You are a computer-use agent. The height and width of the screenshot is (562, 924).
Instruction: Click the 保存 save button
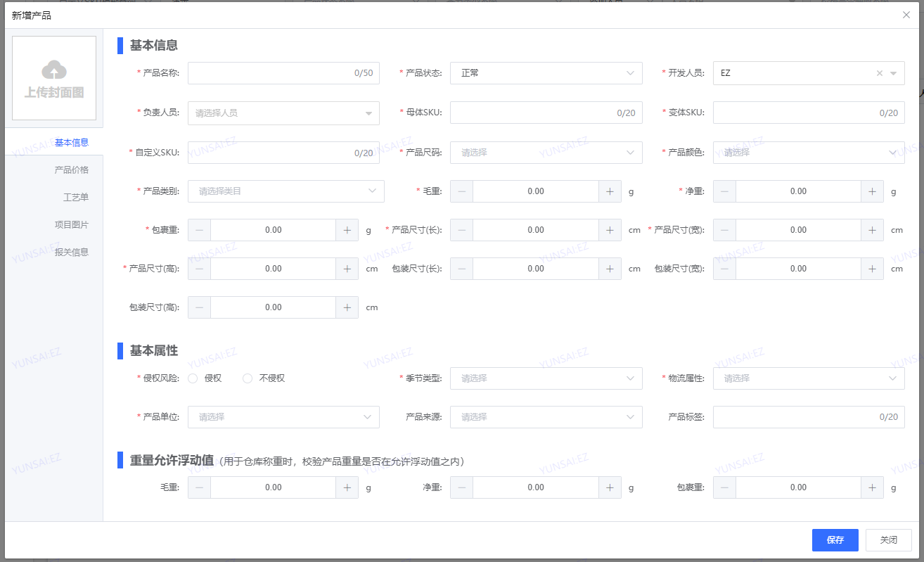pos(835,540)
